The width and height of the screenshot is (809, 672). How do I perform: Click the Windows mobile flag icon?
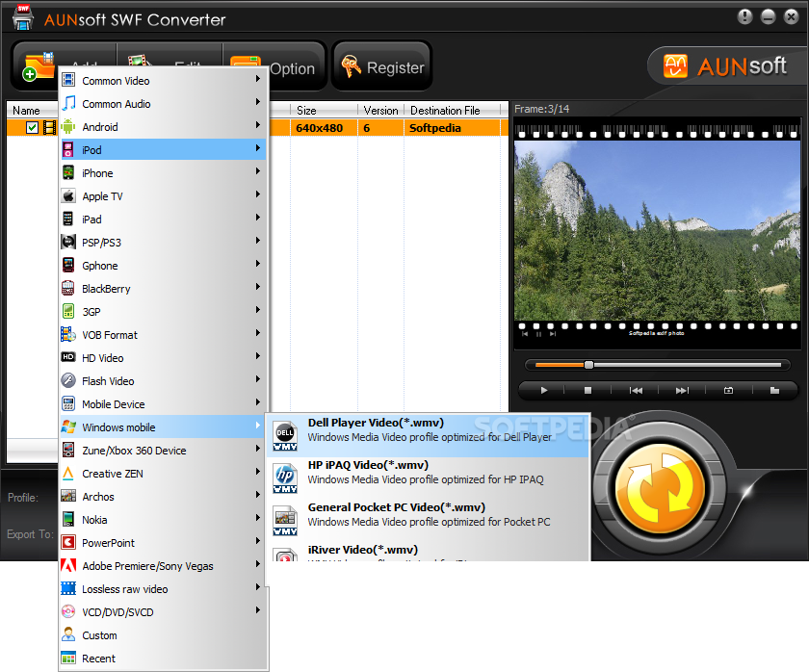[x=68, y=427]
